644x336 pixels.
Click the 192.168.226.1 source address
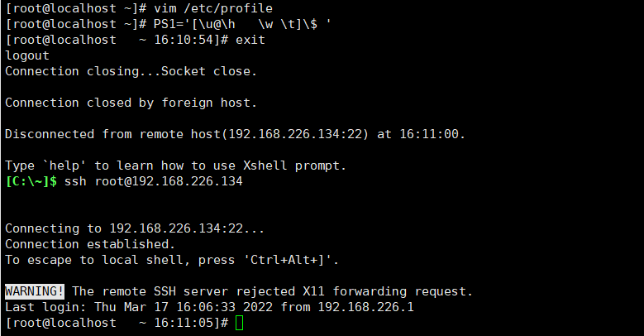(366, 307)
